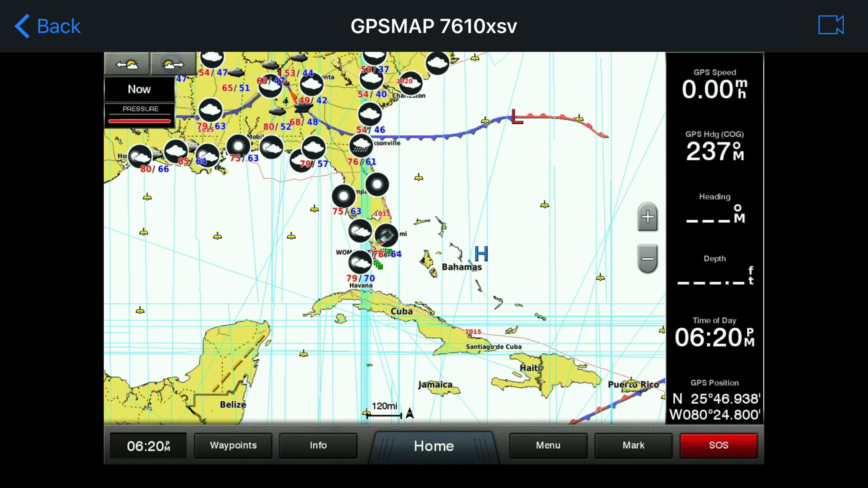Viewport: 868px width, 488px height.
Task: Tap the 65/51 temperature reading
Action: pyautogui.click(x=236, y=88)
